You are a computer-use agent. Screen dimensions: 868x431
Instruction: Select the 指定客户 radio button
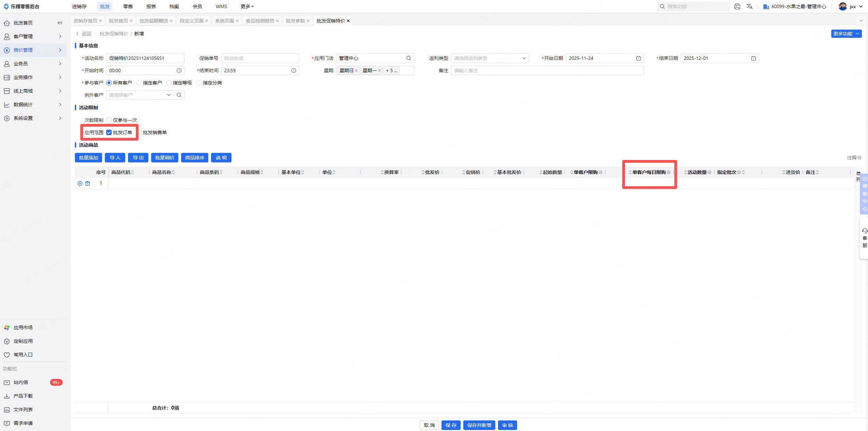coord(139,83)
